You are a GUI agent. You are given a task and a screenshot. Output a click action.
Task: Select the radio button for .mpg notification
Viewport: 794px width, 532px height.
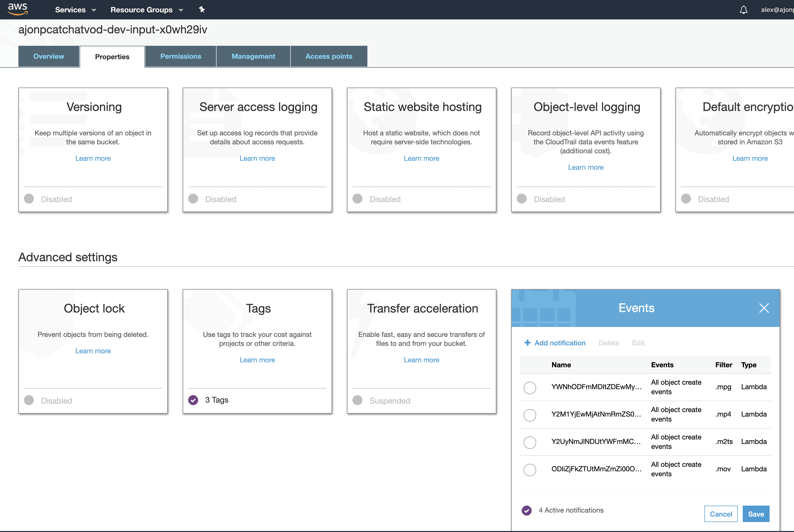click(529, 386)
